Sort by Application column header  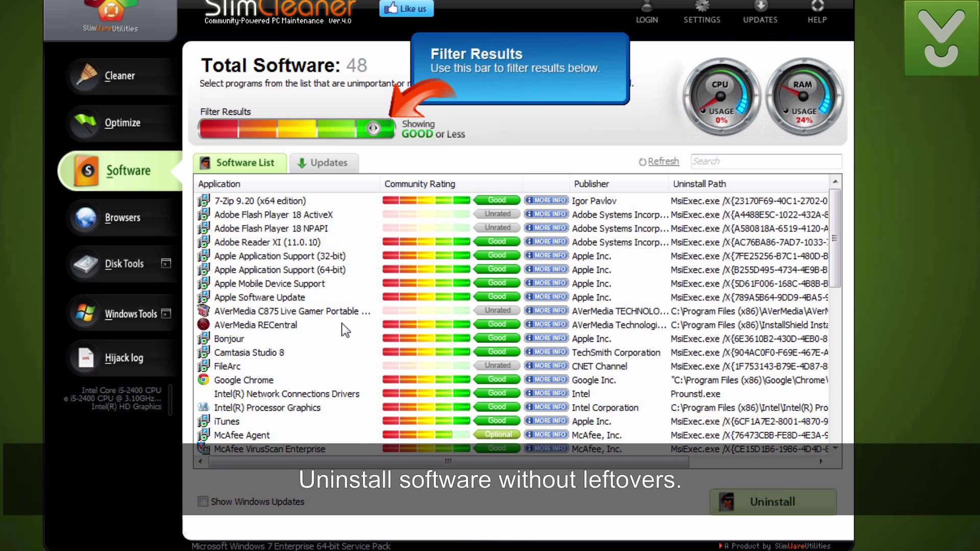[x=287, y=184]
